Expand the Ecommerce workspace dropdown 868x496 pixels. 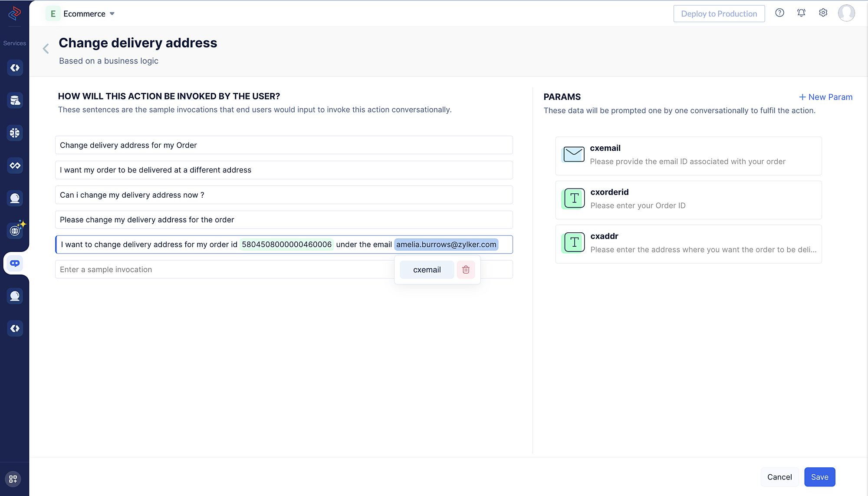113,13
